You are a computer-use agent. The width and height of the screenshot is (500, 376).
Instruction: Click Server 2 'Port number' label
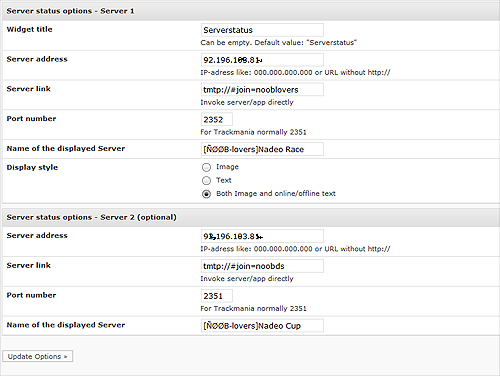pos(31,295)
